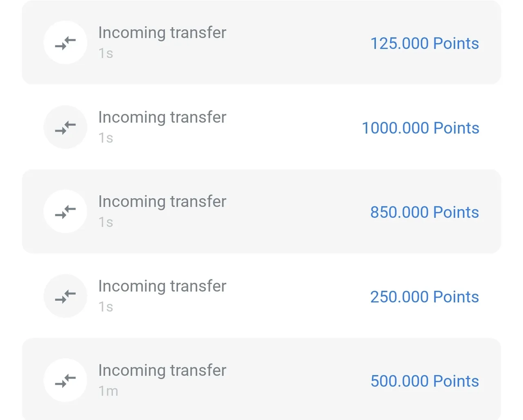
Task: Select Incoming transfer title of 250.000 Points entry
Action: coord(162,286)
